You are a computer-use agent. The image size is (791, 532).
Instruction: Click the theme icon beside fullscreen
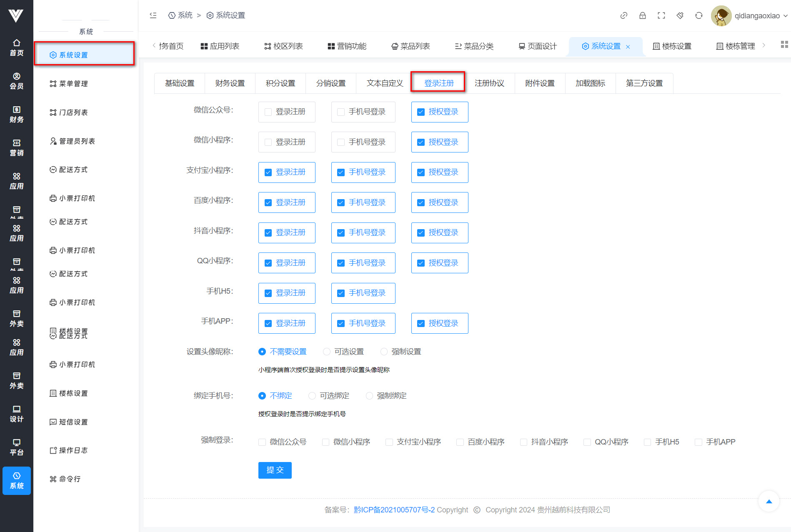pyautogui.click(x=680, y=16)
